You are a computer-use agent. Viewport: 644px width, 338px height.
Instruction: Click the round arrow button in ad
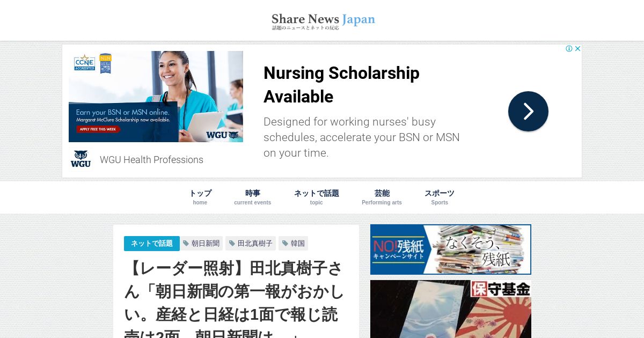click(528, 111)
